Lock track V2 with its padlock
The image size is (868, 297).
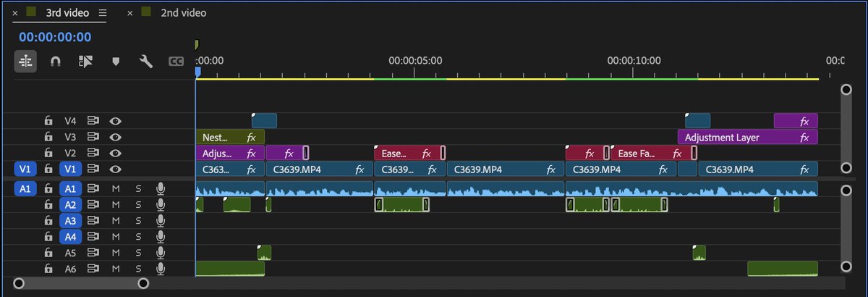pyautogui.click(x=49, y=153)
